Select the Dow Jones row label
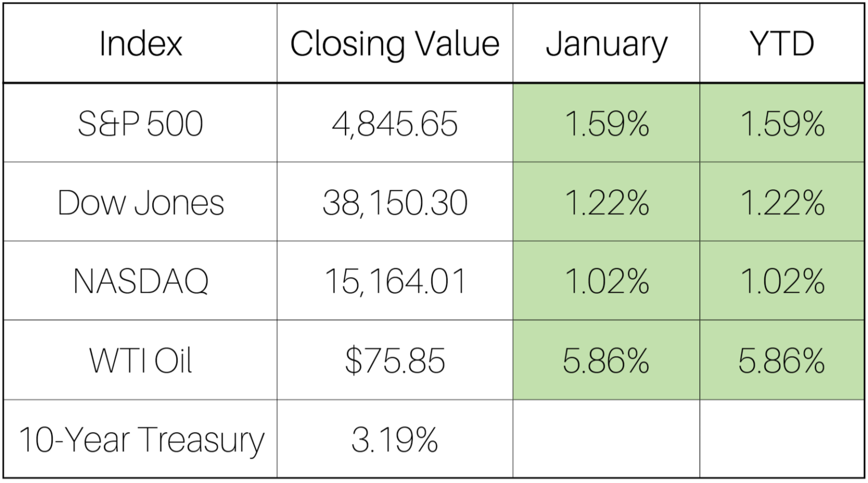Viewport: 868px width, 483px height. click(141, 203)
